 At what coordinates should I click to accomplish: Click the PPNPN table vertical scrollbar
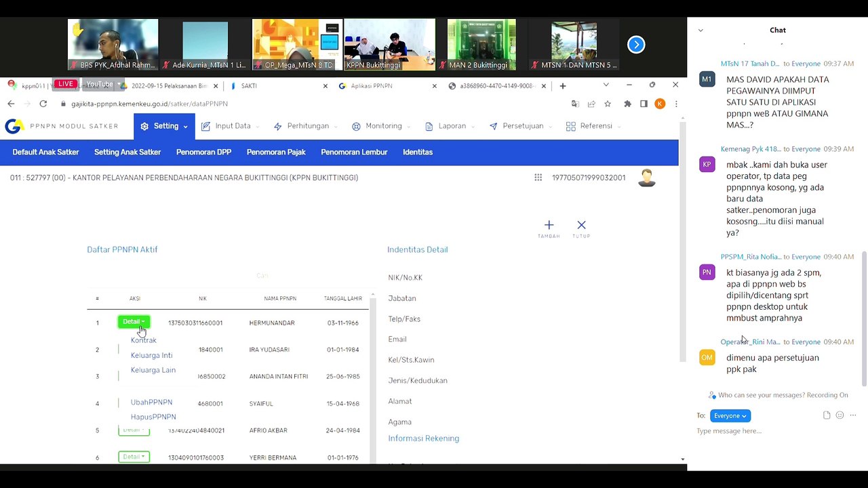pyautogui.click(x=372, y=380)
